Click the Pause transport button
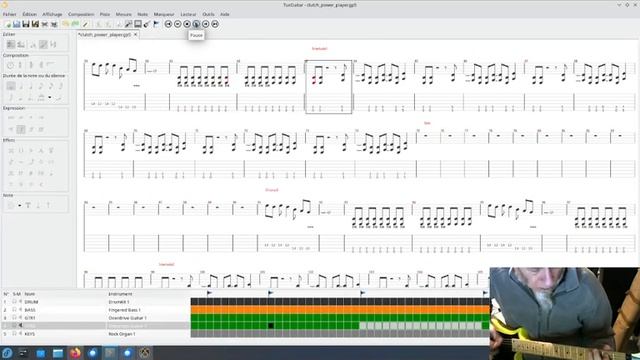 (196, 24)
